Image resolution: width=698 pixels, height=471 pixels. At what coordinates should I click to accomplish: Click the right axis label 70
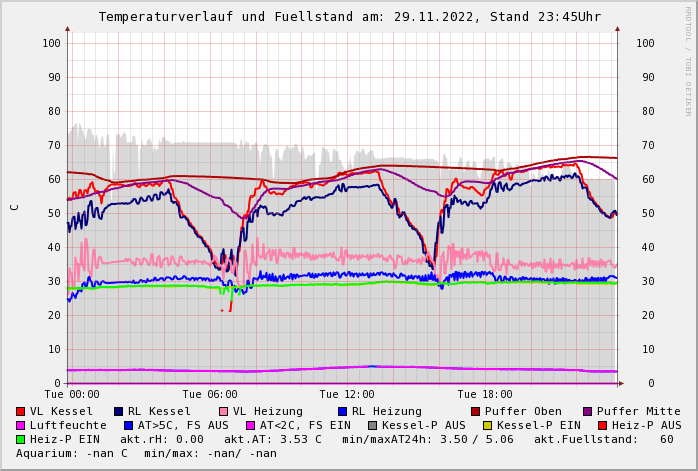tap(648, 145)
